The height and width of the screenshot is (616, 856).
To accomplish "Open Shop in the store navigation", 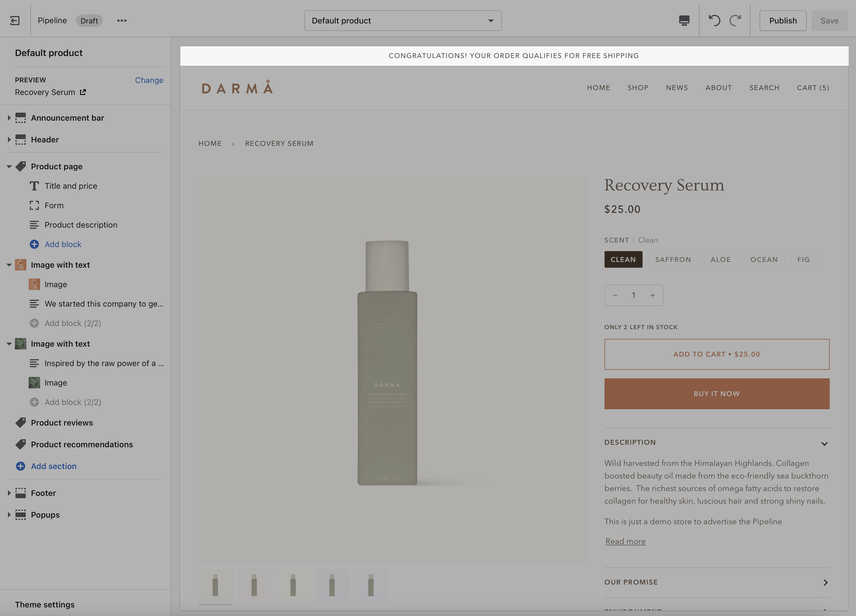I will click(x=638, y=88).
